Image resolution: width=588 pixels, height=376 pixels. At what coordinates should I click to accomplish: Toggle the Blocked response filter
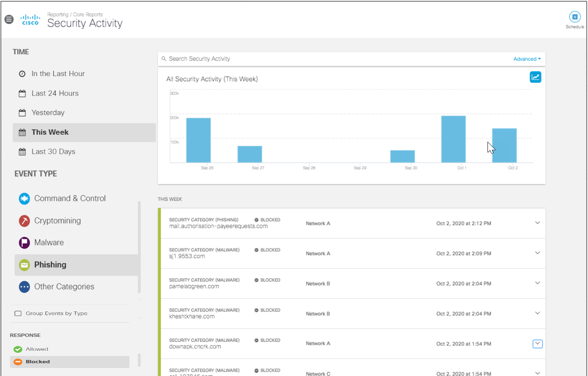18,361
